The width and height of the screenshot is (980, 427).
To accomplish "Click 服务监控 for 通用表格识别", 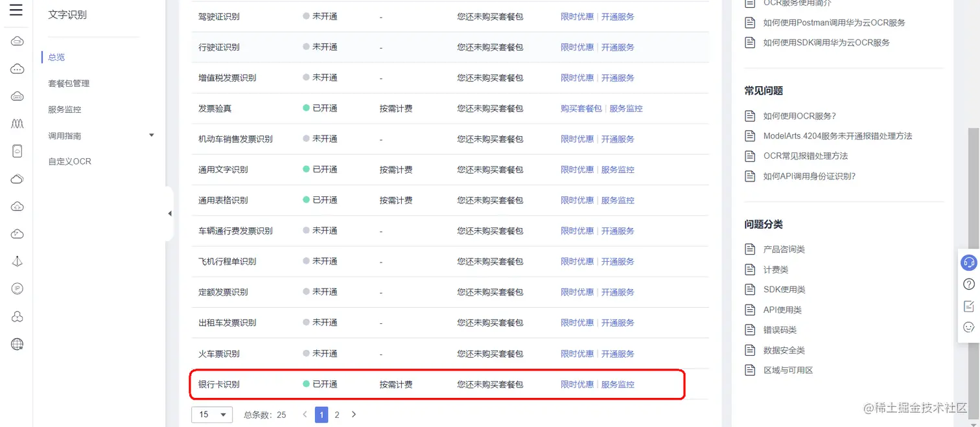I will pyautogui.click(x=618, y=200).
